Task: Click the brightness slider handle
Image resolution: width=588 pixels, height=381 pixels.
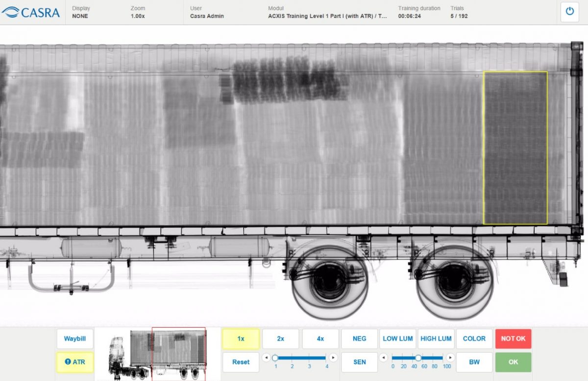Action: coord(418,357)
